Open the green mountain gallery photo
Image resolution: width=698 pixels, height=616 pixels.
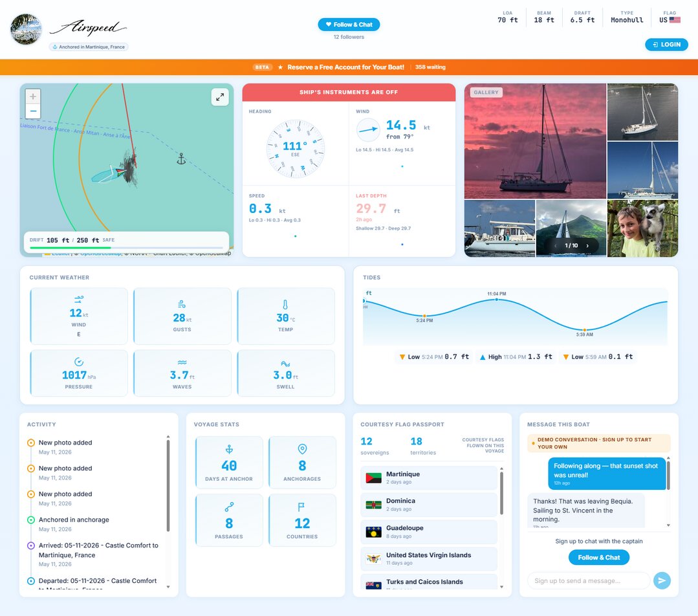click(x=571, y=228)
